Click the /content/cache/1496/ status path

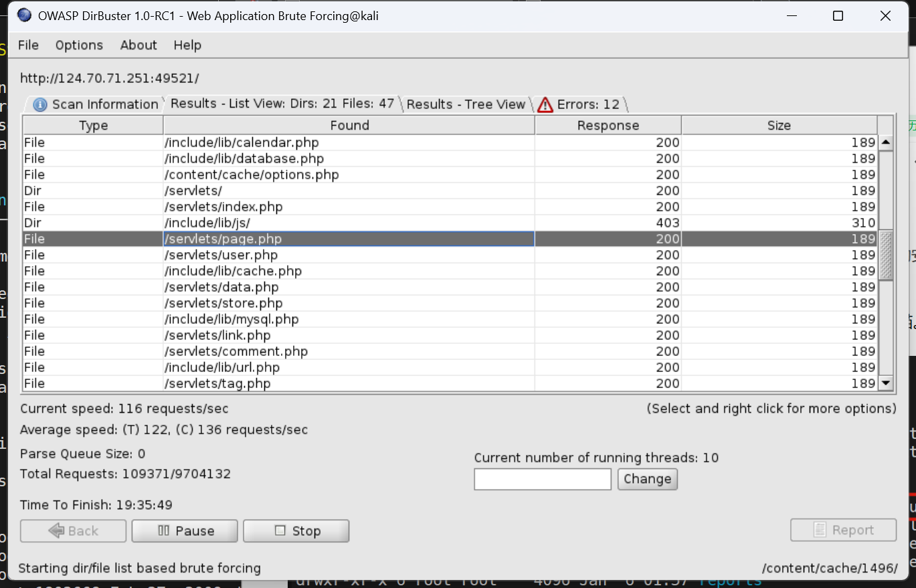(830, 569)
